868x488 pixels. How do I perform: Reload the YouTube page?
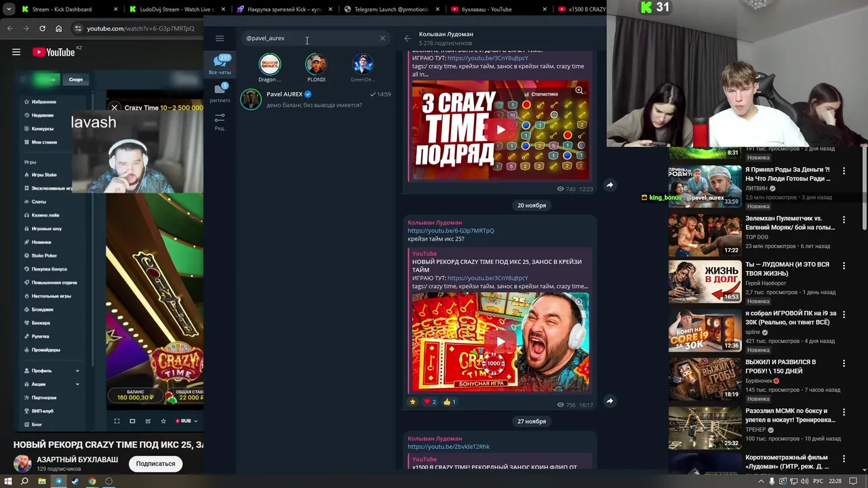pyautogui.click(x=42, y=28)
